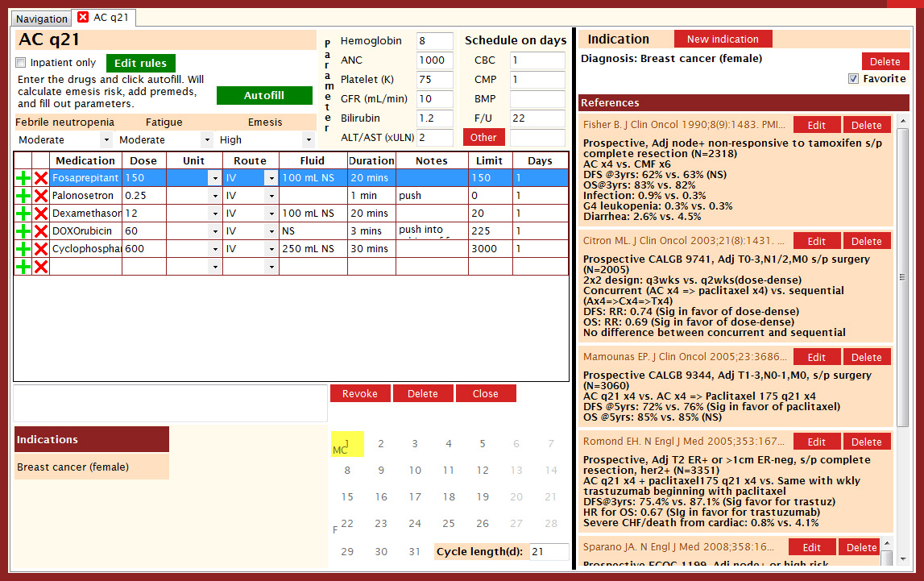Click green plus on Palonosetron row
This screenshot has width=924, height=581.
(23, 196)
